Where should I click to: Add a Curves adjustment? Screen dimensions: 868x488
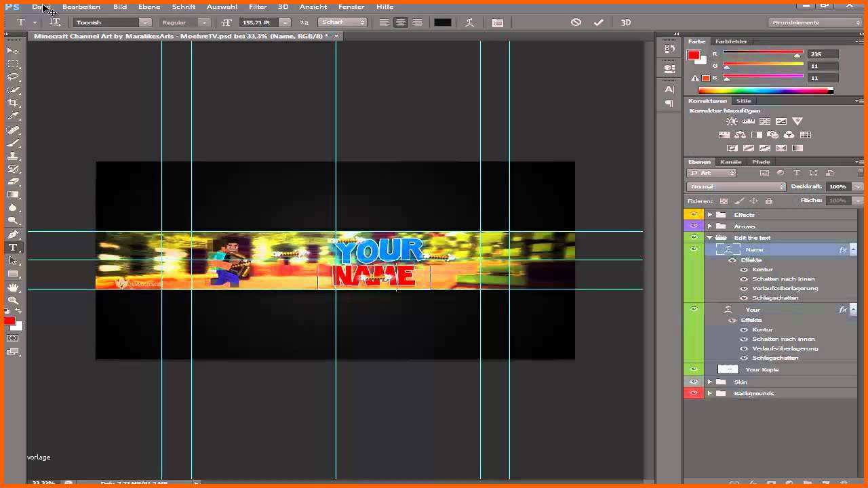click(x=764, y=121)
